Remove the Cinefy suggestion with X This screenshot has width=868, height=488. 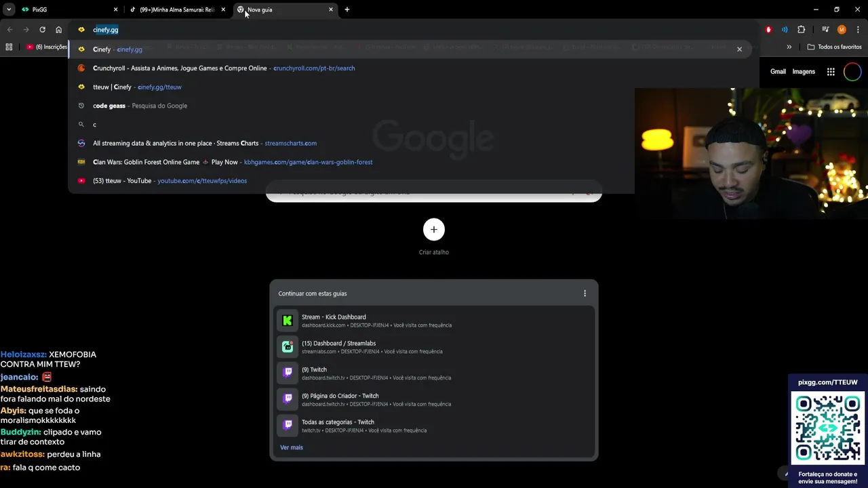click(739, 49)
